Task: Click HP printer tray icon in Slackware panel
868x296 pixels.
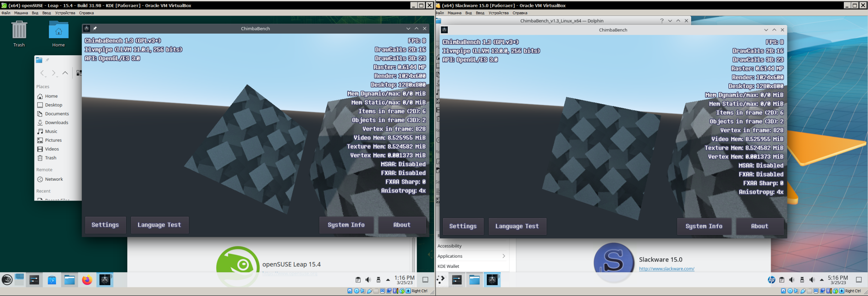Action: (771, 280)
